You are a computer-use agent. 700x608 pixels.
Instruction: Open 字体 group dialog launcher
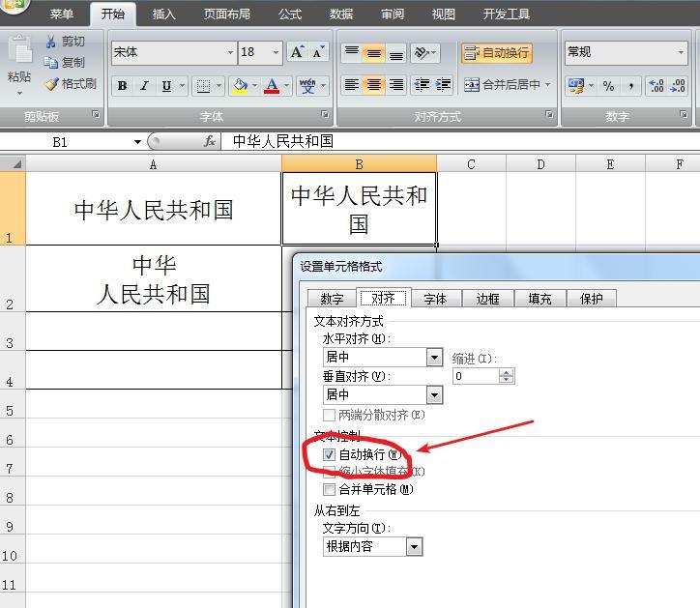pos(325,114)
